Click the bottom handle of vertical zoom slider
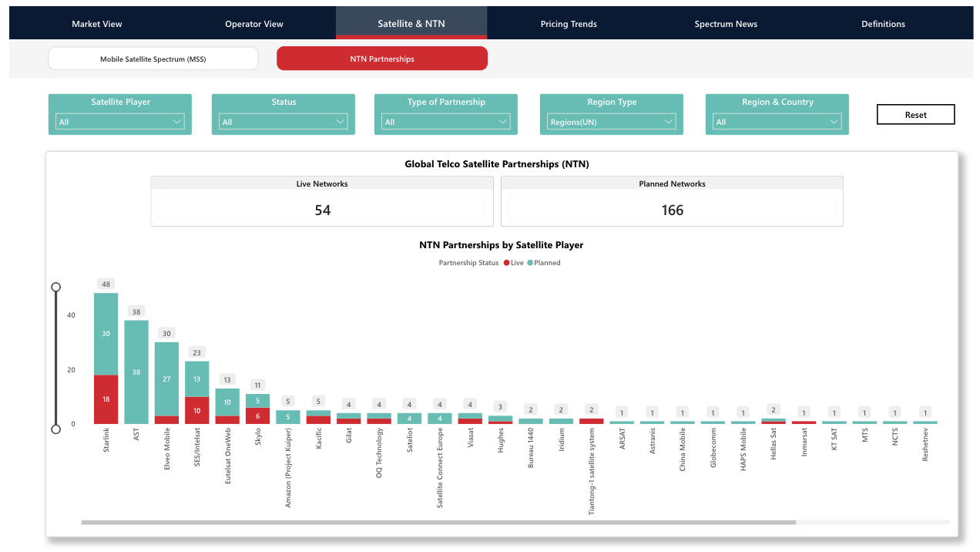This screenshot has width=980, height=552. pyautogui.click(x=55, y=429)
